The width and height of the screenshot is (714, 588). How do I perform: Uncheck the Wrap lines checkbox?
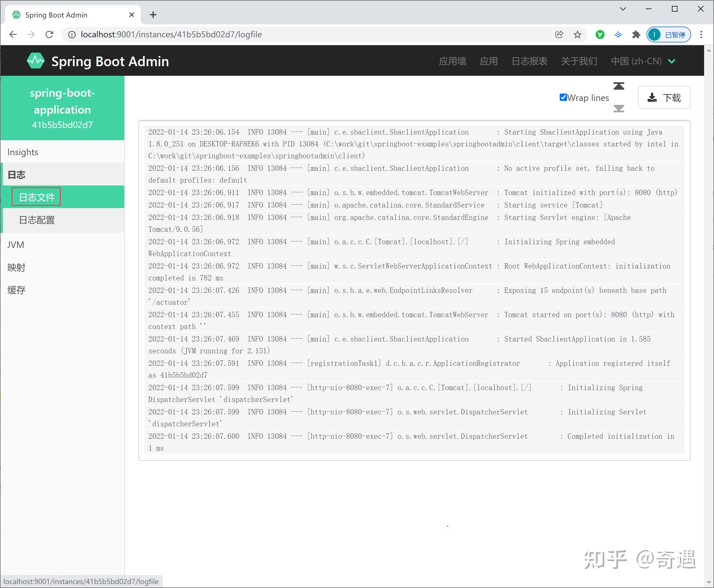[563, 97]
